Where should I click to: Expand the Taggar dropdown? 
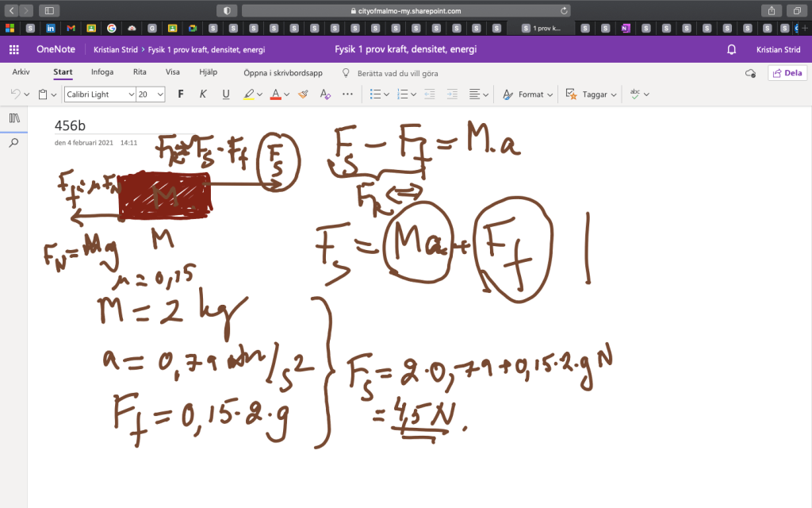[590, 94]
